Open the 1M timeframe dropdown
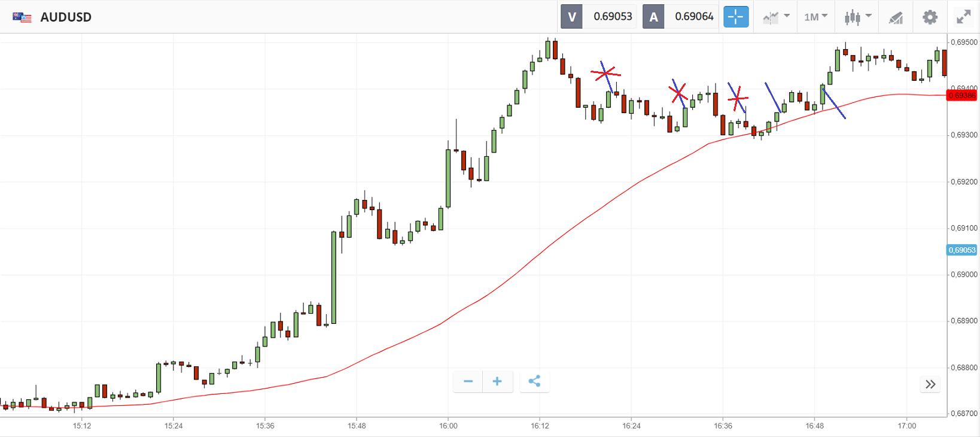 tap(815, 17)
